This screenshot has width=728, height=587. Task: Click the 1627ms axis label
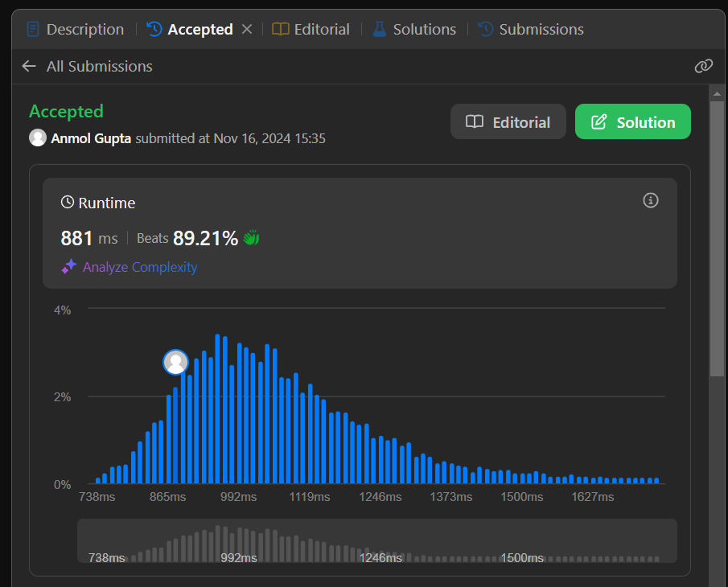tap(592, 497)
